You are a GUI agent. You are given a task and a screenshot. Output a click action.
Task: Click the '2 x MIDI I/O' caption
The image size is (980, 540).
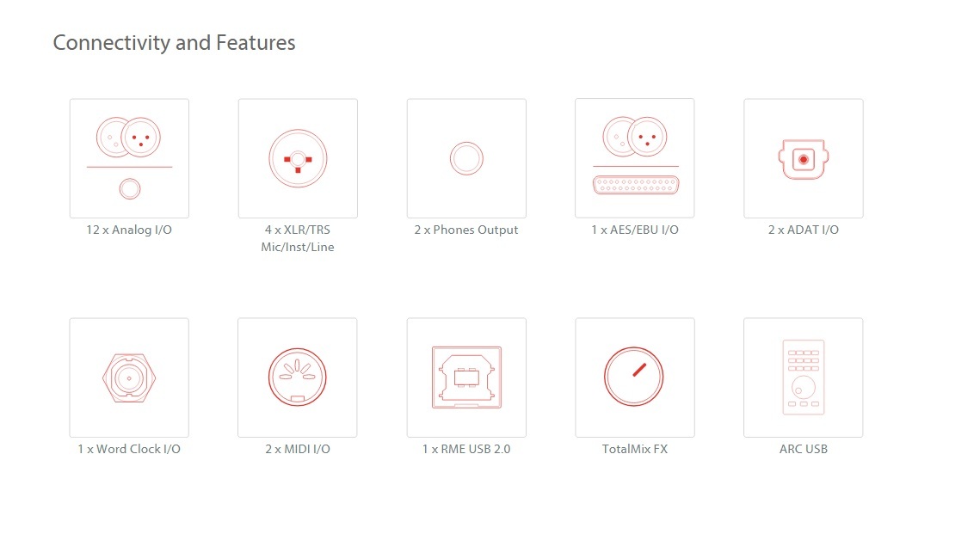pos(298,449)
